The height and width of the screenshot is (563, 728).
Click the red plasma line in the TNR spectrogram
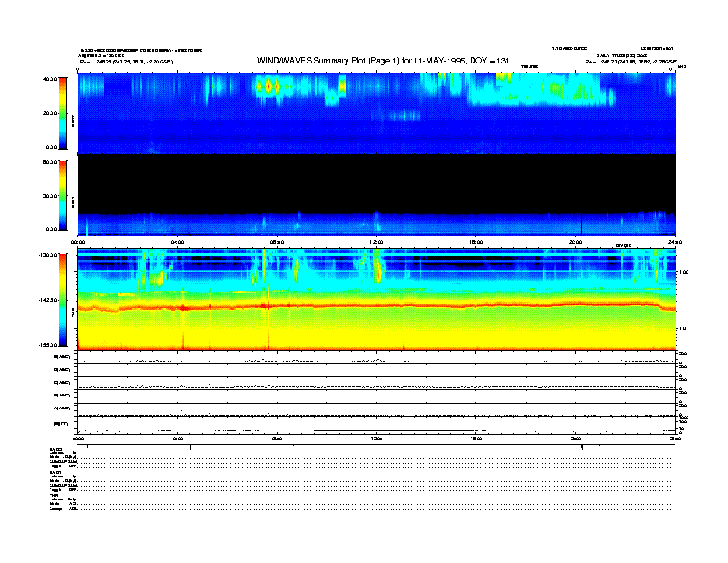coord(376,306)
